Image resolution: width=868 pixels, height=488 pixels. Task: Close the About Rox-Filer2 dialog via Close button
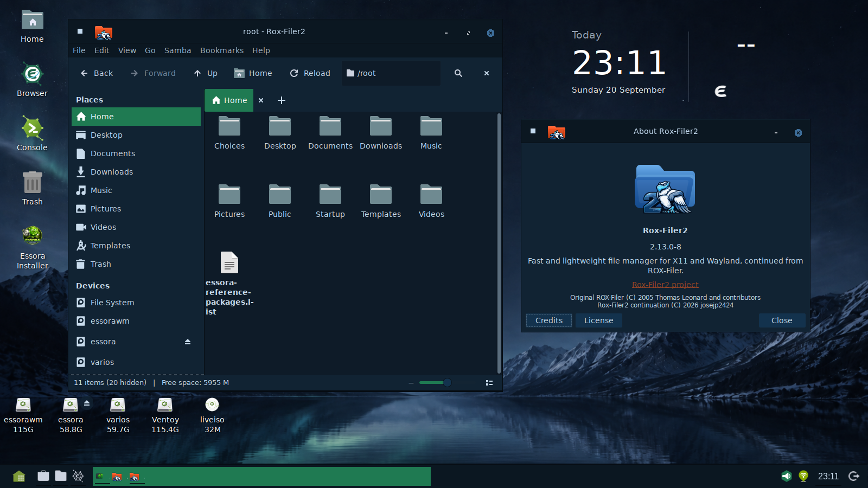[x=782, y=320]
